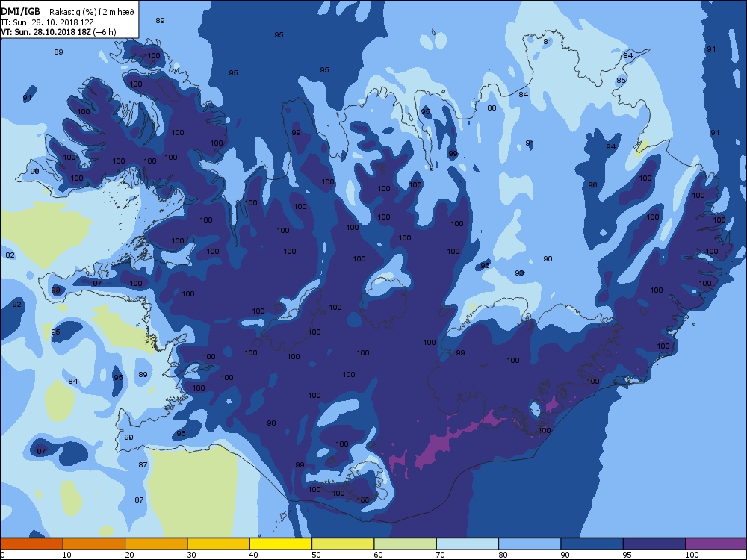Viewport: 747px width, 560px height.
Task: Click the valid time line 'VT: Sun. 28.10.2018 18Z (+6 h)'
Action: tap(58, 32)
